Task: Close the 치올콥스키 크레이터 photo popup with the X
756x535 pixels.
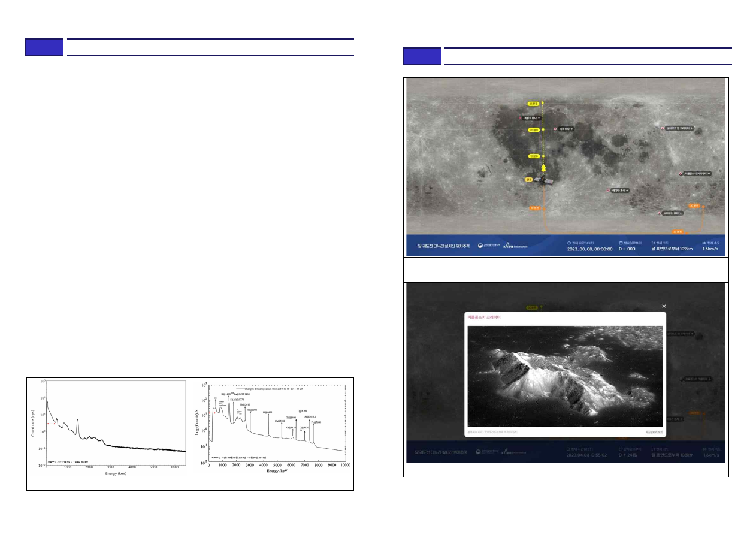Action: [664, 306]
